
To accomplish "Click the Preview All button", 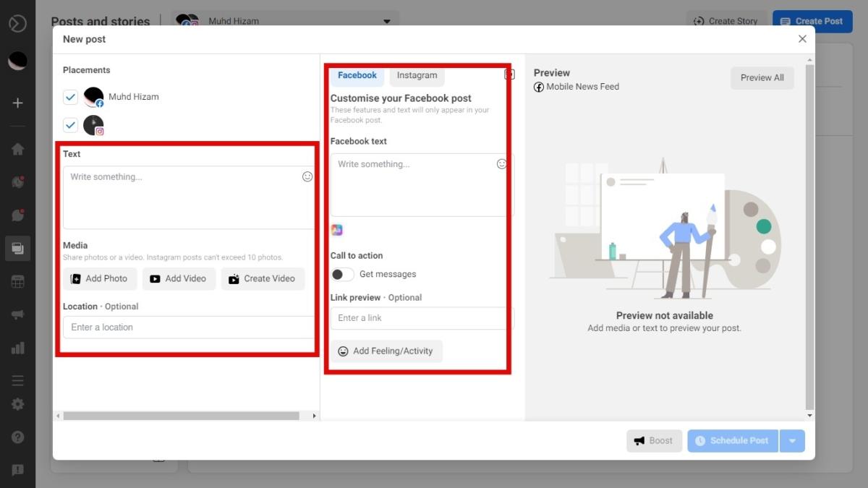I will click(x=762, y=78).
